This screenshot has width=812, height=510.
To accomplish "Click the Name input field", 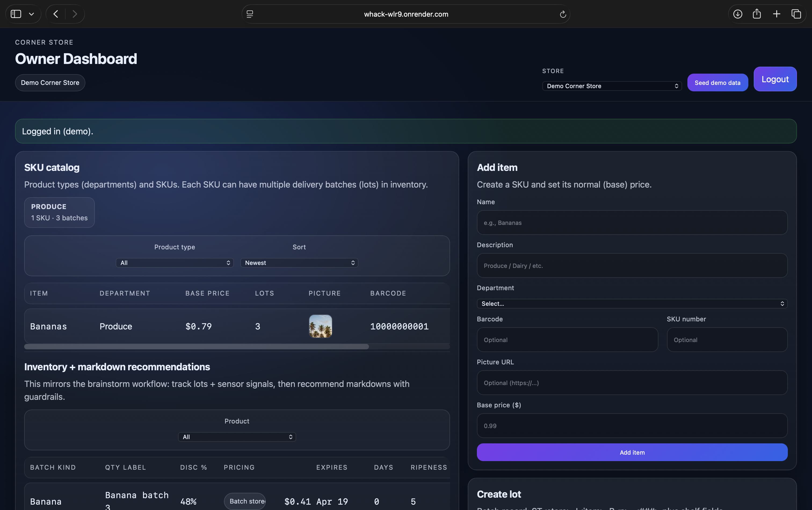I will click(632, 222).
